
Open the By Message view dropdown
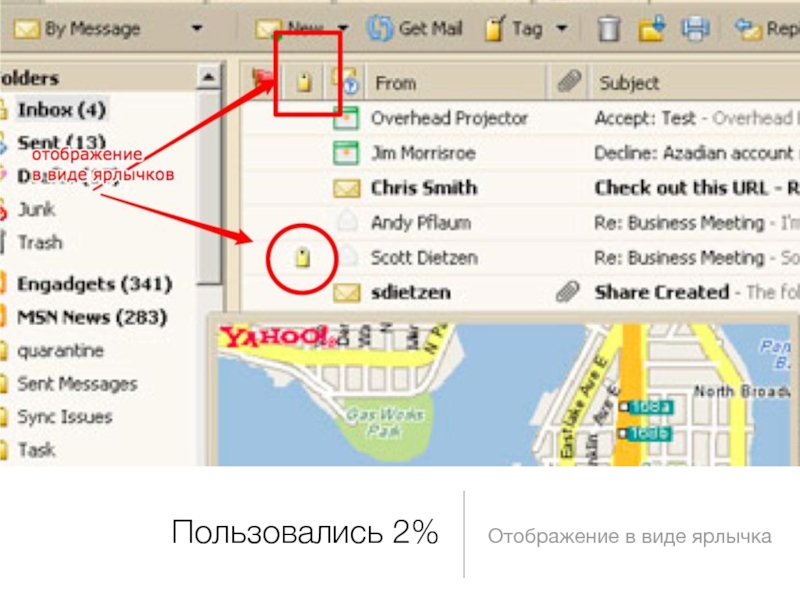click(x=197, y=29)
